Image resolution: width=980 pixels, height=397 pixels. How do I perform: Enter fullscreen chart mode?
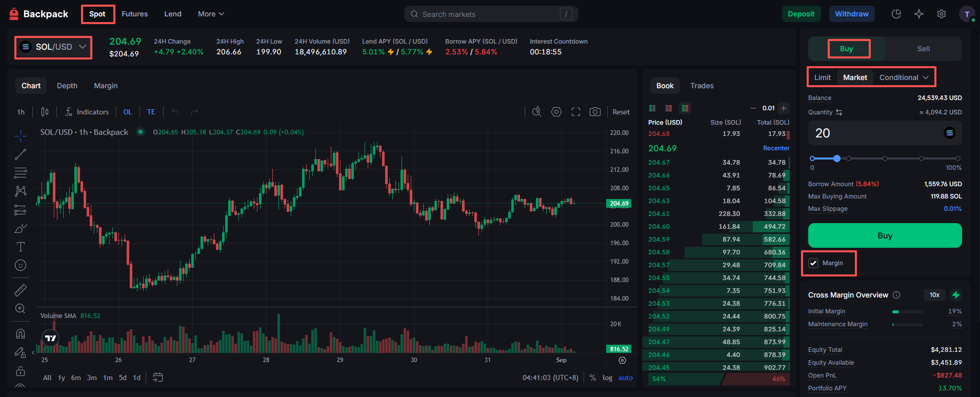[576, 112]
